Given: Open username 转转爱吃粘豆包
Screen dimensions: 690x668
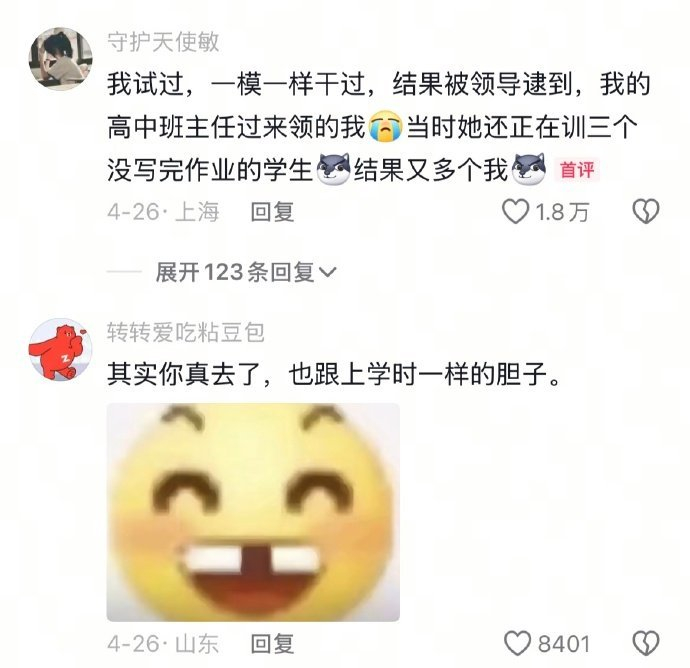Looking at the screenshot, I should click(186, 333).
